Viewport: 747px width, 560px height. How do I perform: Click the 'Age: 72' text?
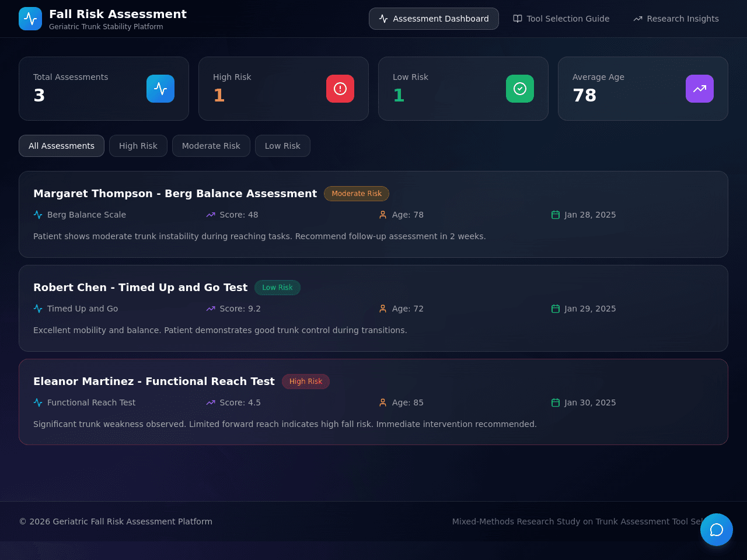(x=408, y=309)
